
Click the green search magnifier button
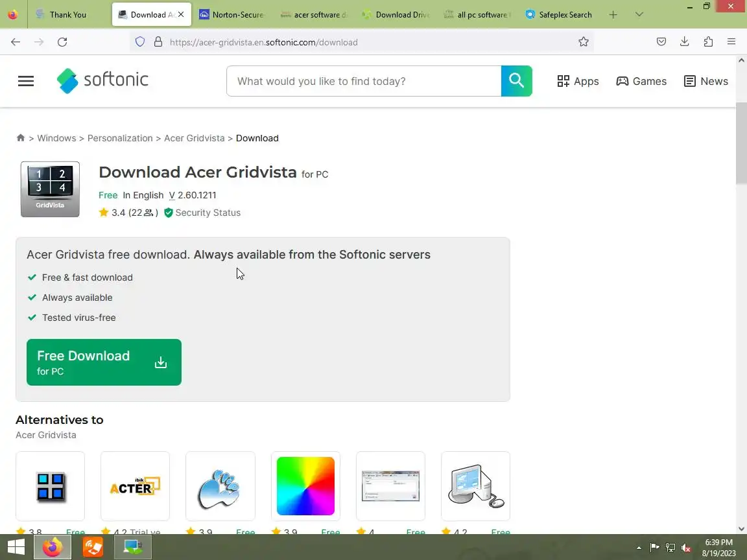click(x=516, y=81)
